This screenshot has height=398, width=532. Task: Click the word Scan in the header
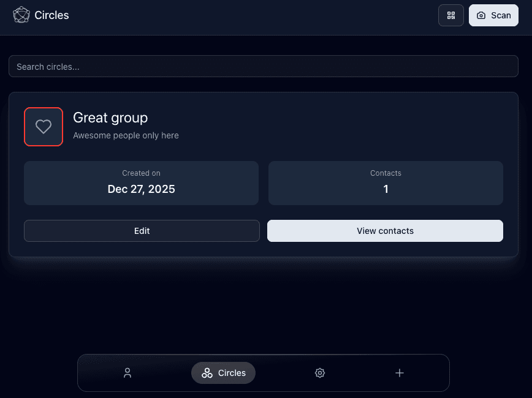[x=501, y=15]
